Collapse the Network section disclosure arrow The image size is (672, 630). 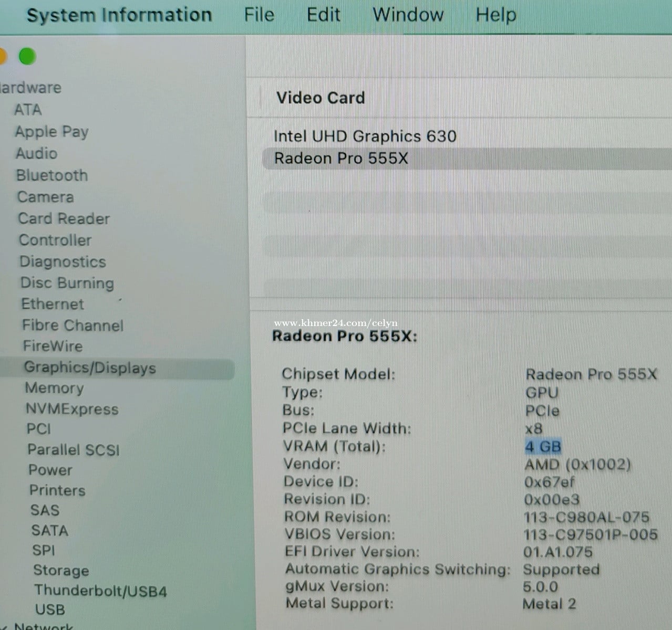tap(5, 626)
